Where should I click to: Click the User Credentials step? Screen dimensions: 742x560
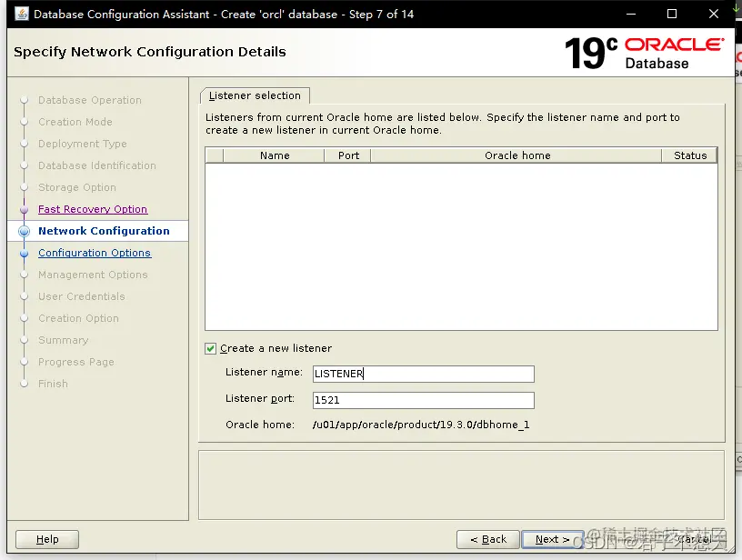click(82, 296)
